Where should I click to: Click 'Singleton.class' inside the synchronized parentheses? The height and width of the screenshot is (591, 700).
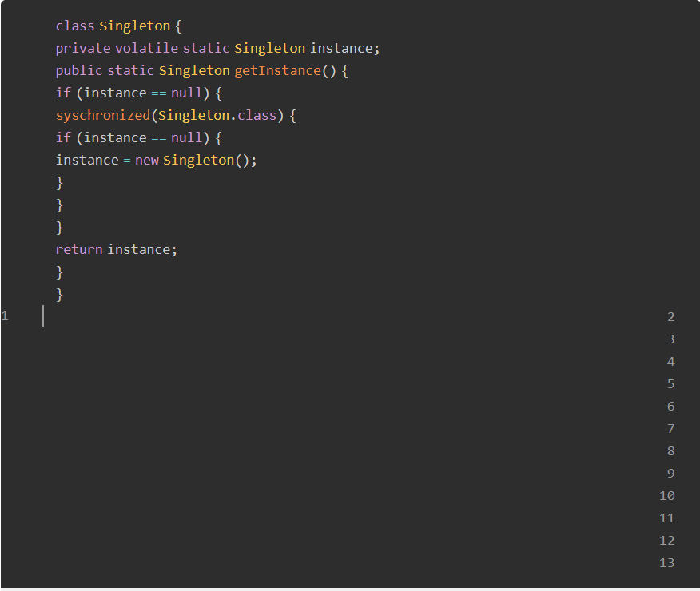(217, 116)
